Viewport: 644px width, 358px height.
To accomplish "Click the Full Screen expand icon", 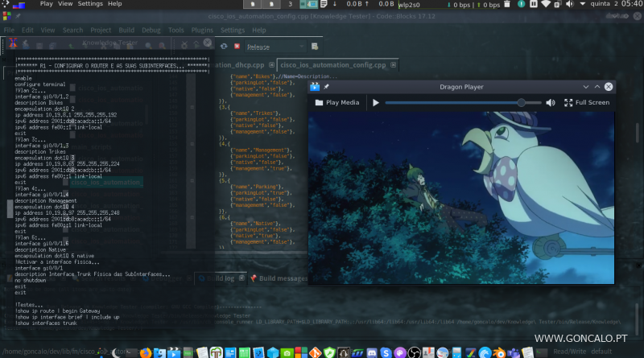I will pyautogui.click(x=568, y=103).
